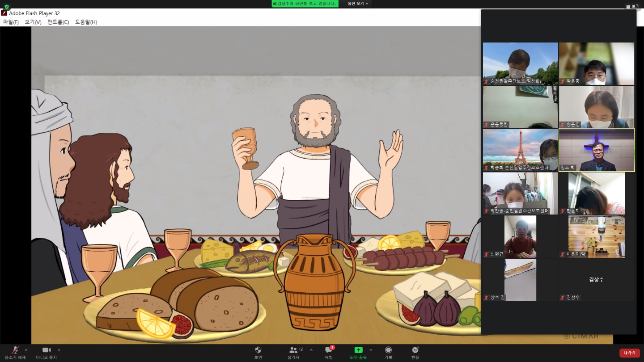Select 송은영 participant video tile
Screen dimensions: 644x362
click(597, 107)
